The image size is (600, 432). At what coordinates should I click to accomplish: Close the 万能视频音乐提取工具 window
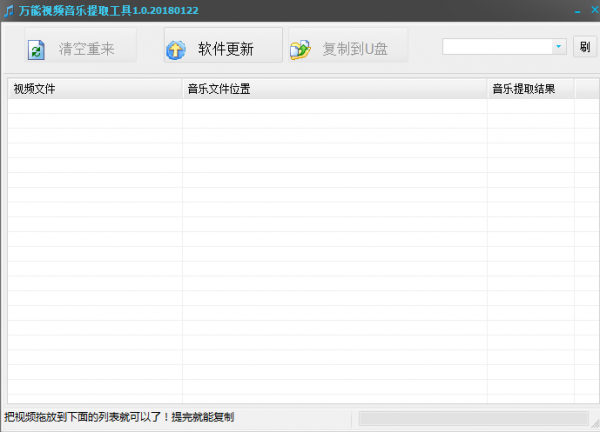[x=595, y=10]
